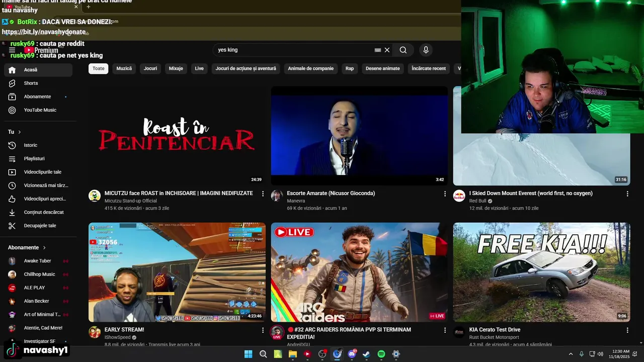Open File Explorer from the taskbar

[x=293, y=354]
